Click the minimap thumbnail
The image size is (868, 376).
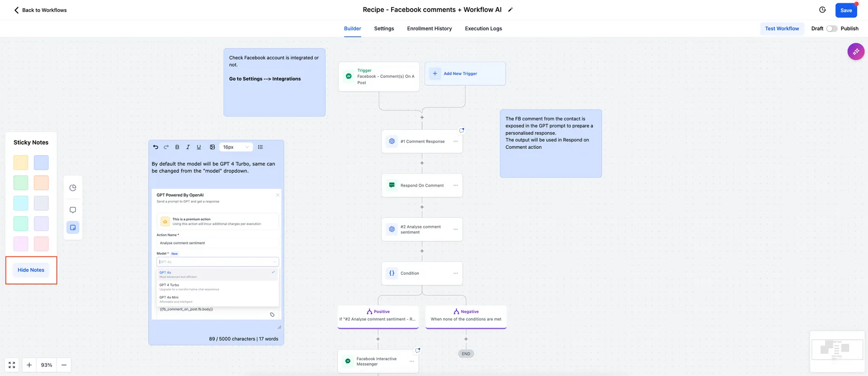click(x=837, y=351)
